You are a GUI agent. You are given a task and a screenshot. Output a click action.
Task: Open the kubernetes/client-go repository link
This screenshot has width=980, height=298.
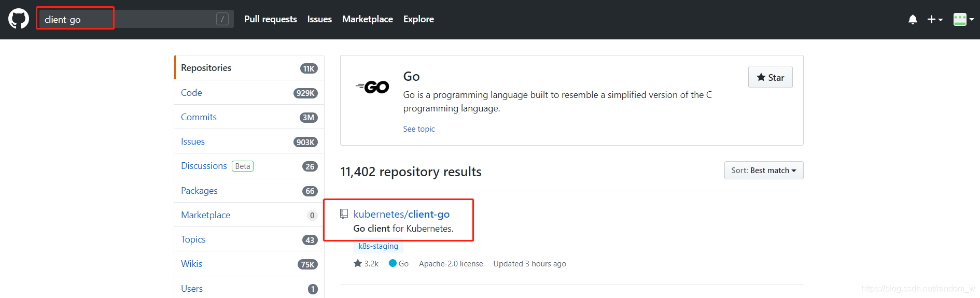pos(401,214)
